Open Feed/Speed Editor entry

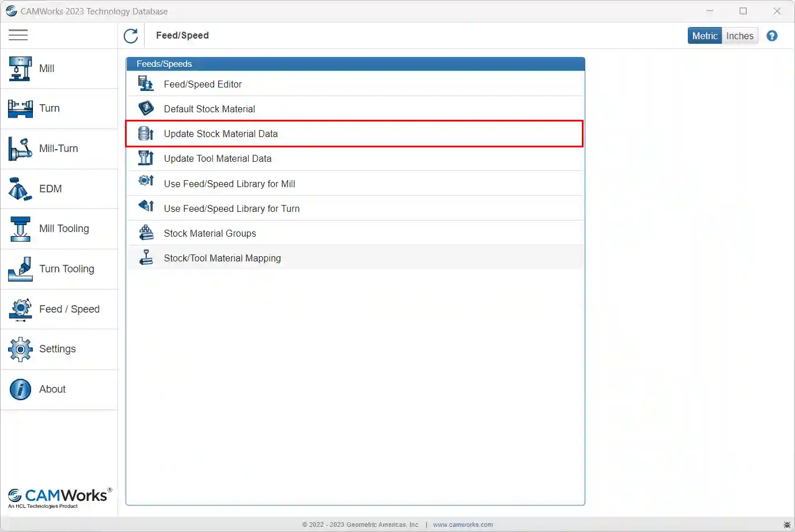tap(355, 84)
